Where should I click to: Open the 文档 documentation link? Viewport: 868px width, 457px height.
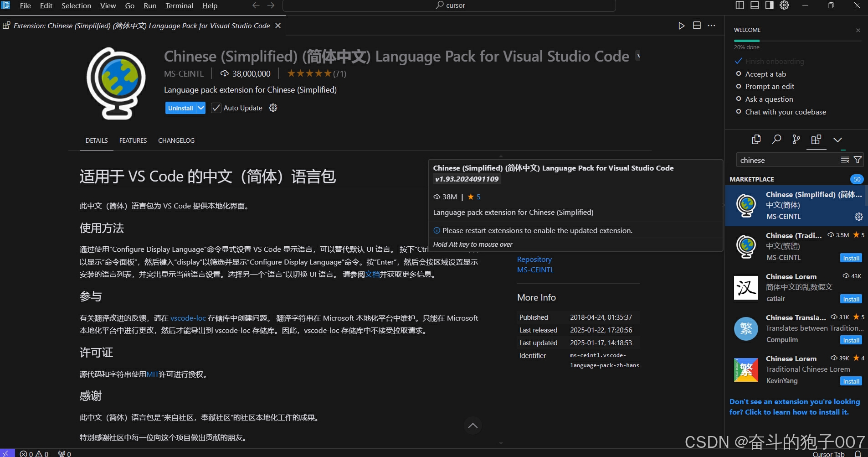pos(373,274)
